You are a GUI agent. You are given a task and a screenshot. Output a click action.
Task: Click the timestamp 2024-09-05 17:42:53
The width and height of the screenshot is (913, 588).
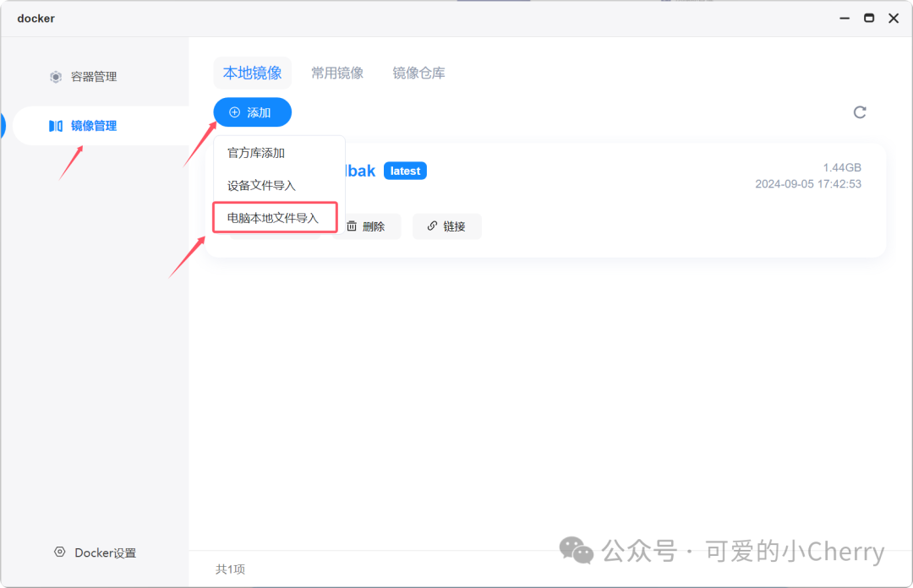pos(808,184)
